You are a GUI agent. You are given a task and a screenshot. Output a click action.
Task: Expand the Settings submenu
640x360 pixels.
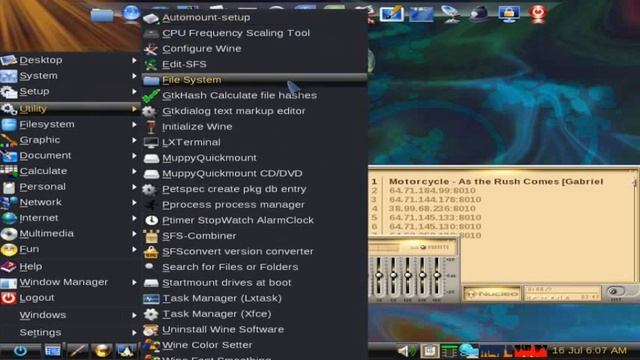click(70, 332)
